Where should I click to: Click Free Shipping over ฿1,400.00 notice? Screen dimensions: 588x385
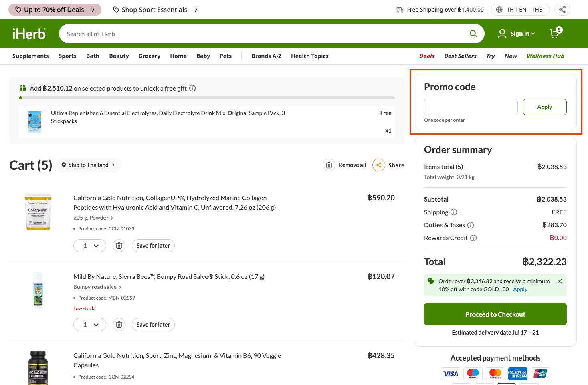pos(440,10)
